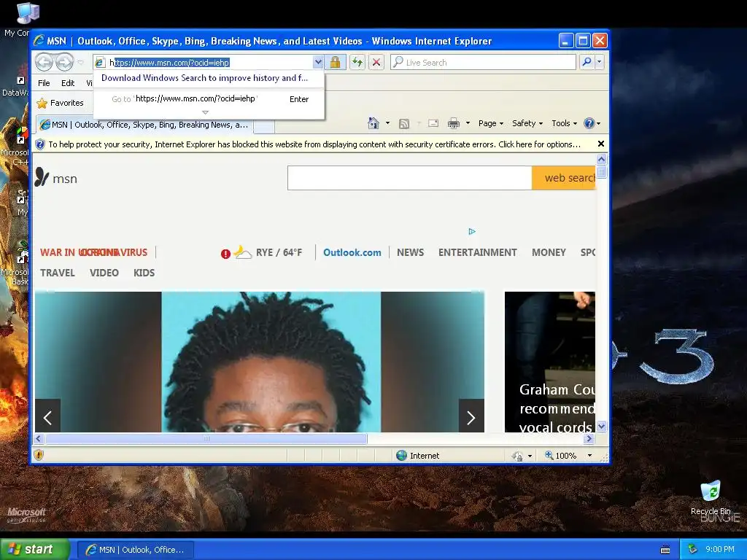Open the Page menu
The image size is (747, 560).
[491, 123]
